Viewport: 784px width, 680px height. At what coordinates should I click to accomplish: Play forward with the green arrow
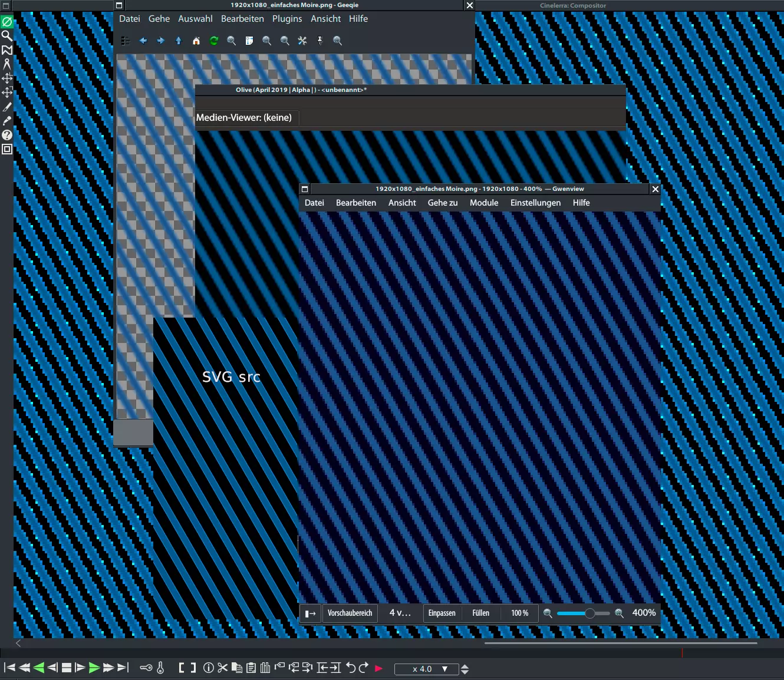pos(94,668)
